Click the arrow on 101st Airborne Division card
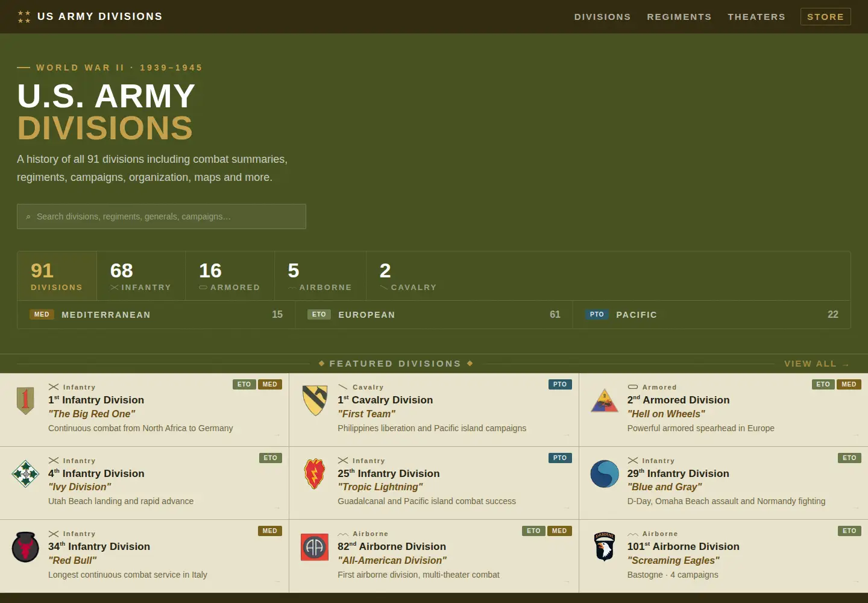The width and height of the screenshot is (868, 603). coord(857,581)
